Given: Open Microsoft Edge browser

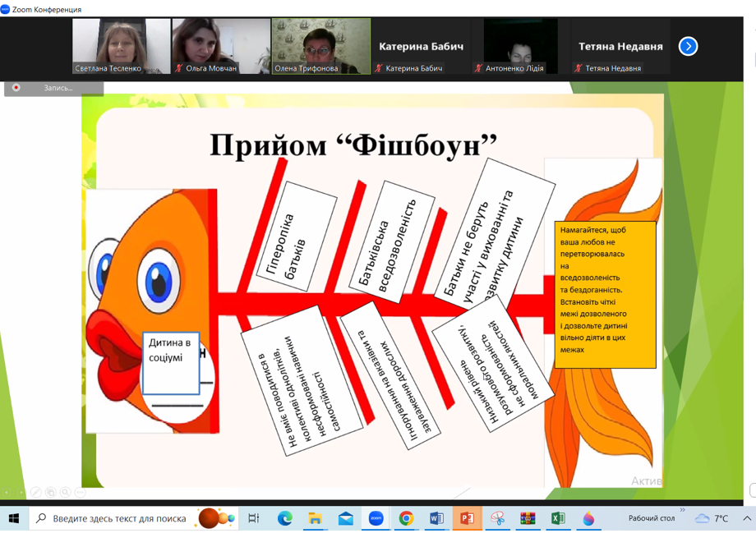Looking at the screenshot, I should click(284, 518).
